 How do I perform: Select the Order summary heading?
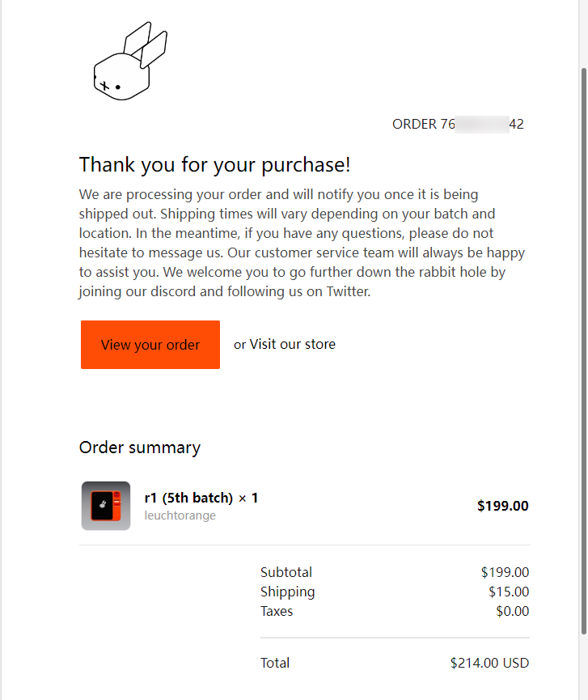point(140,448)
